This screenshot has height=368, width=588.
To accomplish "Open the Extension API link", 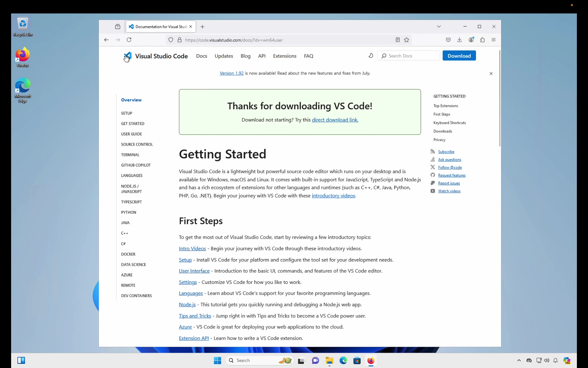I will click(x=194, y=338).
